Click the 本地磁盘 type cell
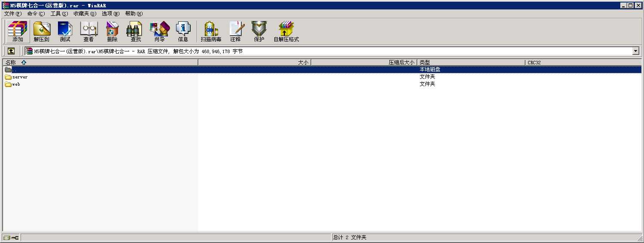 tap(430, 69)
